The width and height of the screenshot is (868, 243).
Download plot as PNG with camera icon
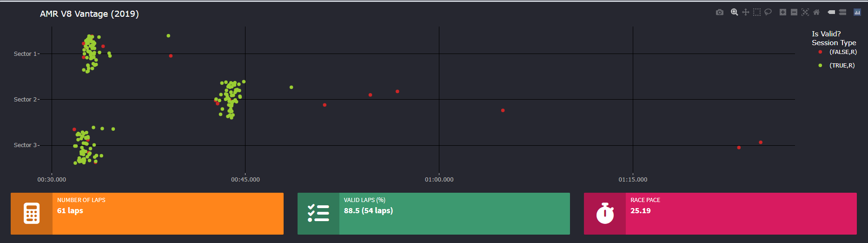(x=720, y=12)
